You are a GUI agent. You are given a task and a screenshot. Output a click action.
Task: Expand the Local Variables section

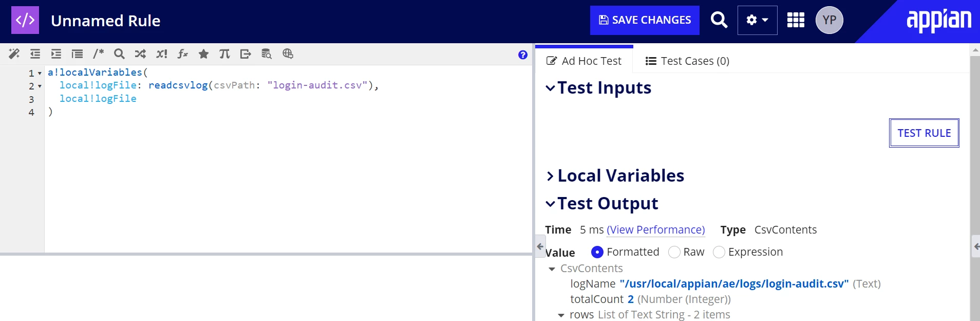pyautogui.click(x=550, y=176)
